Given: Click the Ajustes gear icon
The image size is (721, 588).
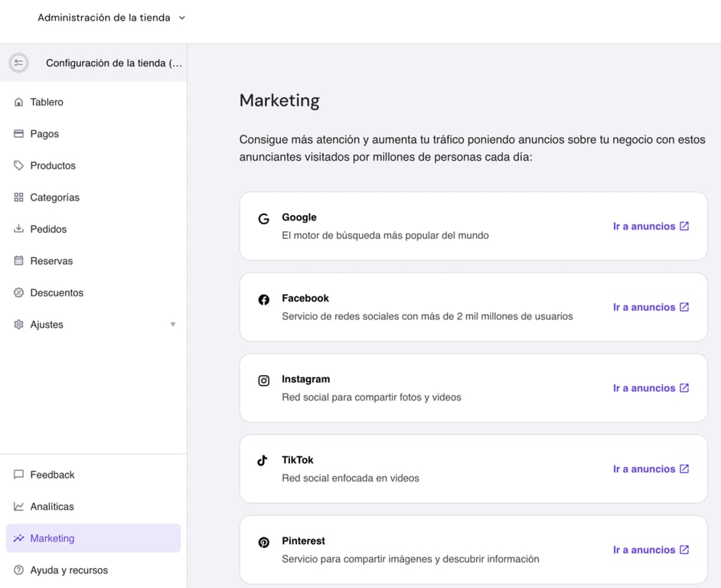Looking at the screenshot, I should click(17, 324).
